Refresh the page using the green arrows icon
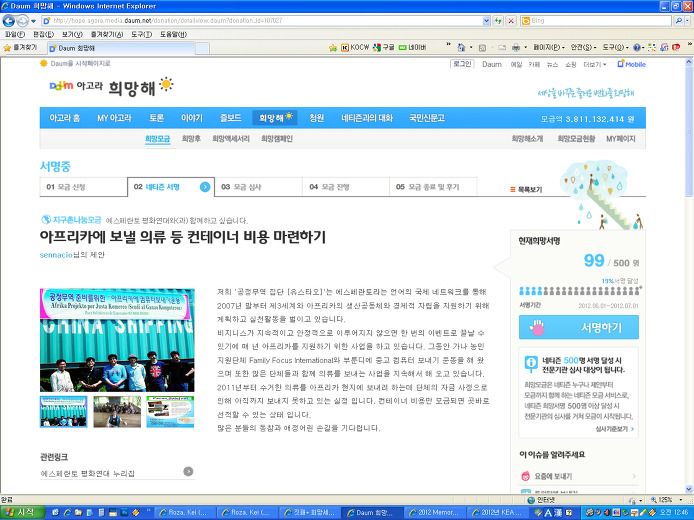 [498, 20]
